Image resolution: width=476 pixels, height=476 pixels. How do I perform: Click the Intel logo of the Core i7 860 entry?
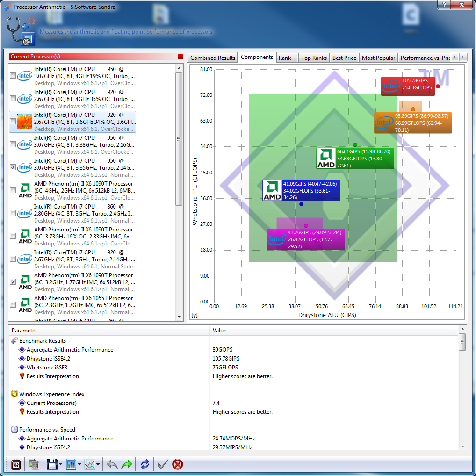pyautogui.click(x=25, y=213)
